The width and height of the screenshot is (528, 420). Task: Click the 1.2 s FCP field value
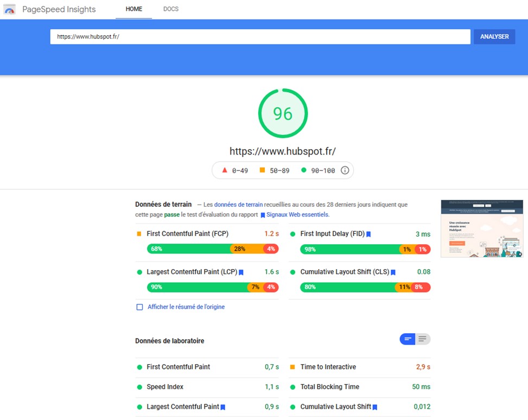(x=271, y=234)
